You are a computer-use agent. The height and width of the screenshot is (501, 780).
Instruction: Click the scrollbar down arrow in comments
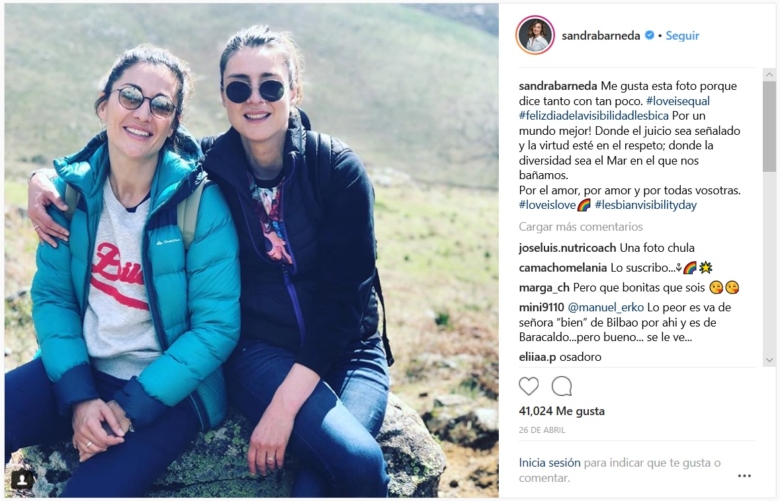[769, 360]
